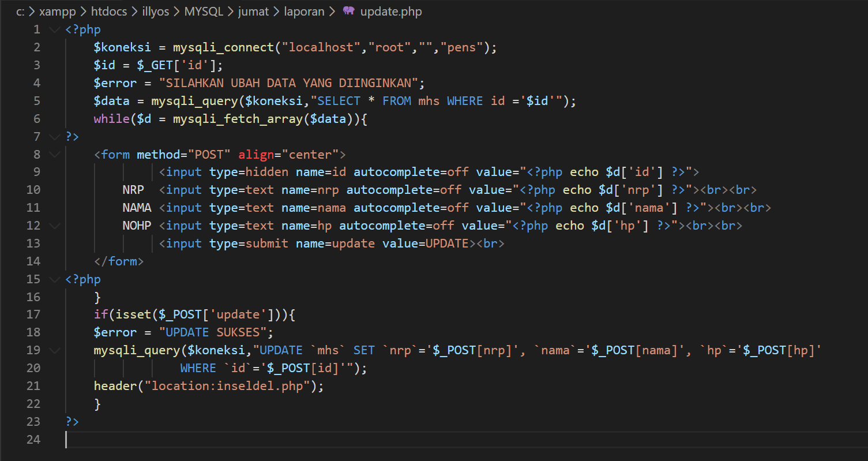This screenshot has height=461, width=868.
Task: Click jumat in the breadcrumb trail
Action: pos(253,11)
